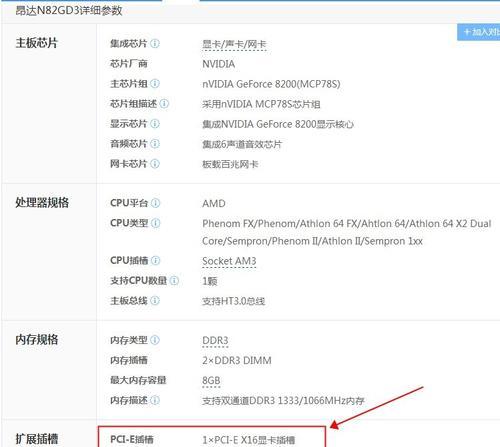Click the 扩展插槽 section label
The width and height of the screenshot is (500, 447).
[x=37, y=439]
